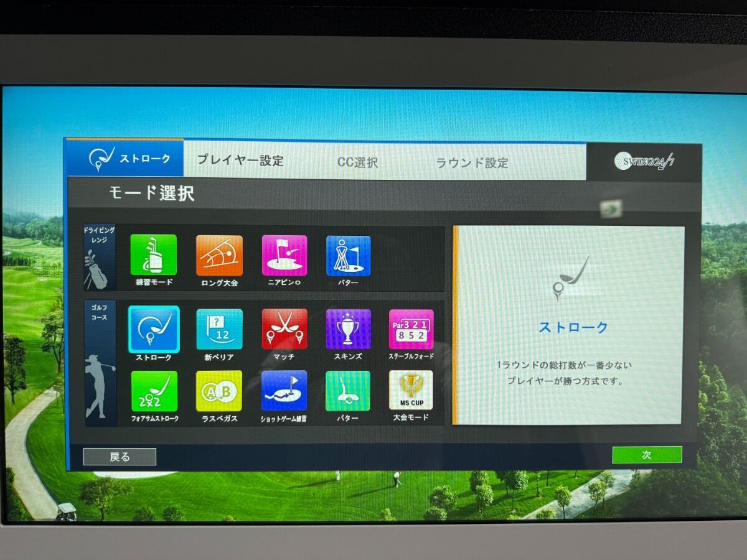
Task: Switch to the ストローク header tab
Action: pos(125,158)
